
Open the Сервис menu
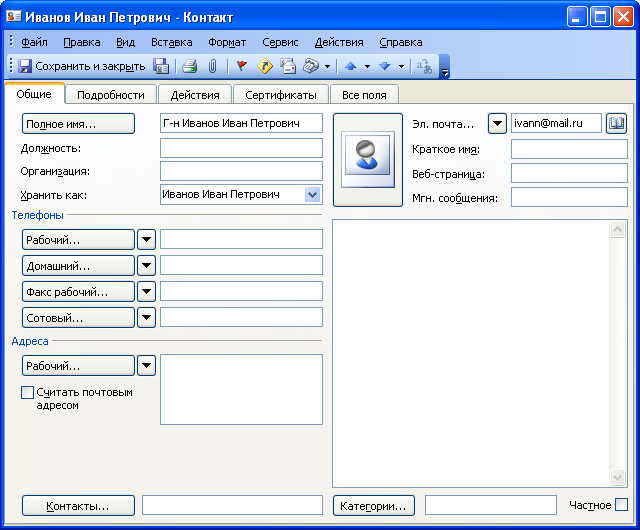(x=280, y=42)
